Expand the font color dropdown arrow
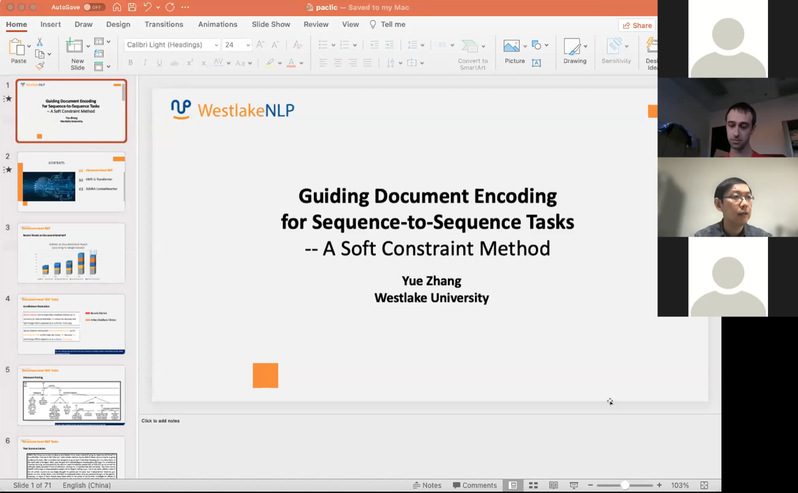The image size is (798, 493). 302,63
